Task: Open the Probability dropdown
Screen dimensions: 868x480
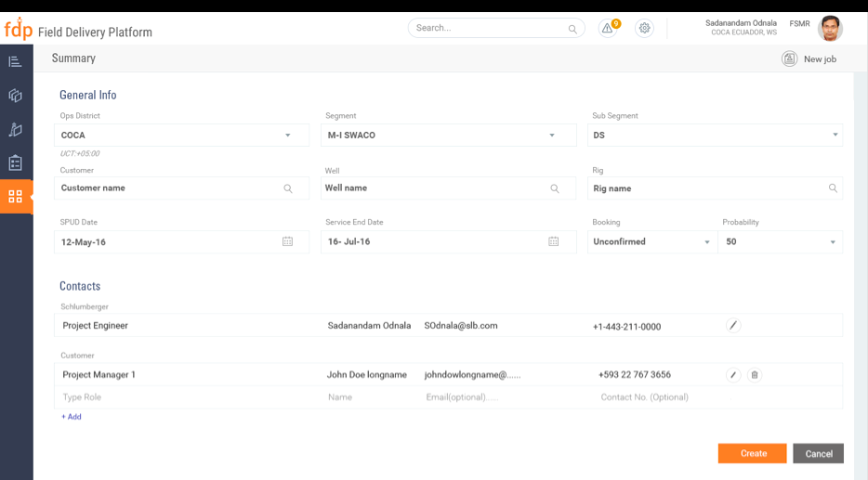Action: pyautogui.click(x=833, y=242)
